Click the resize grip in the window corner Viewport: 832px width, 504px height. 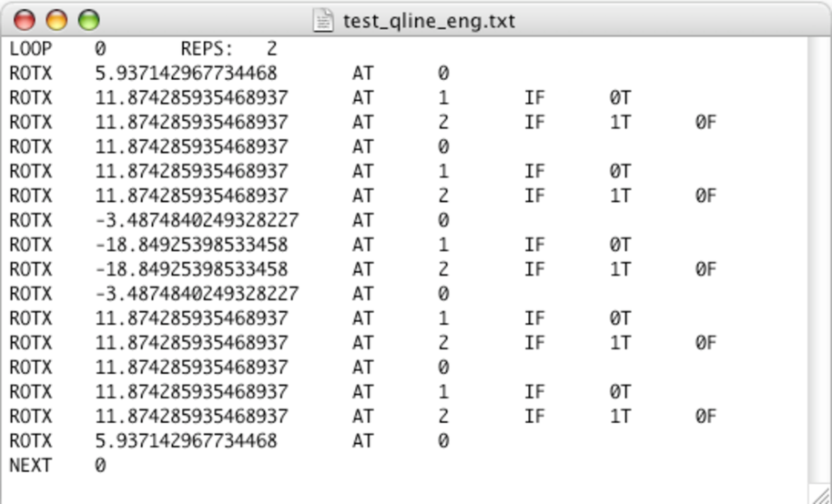tap(820, 493)
